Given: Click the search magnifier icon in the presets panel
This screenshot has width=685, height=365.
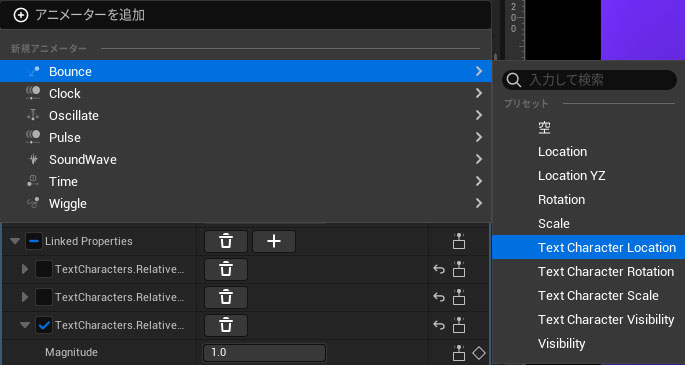Looking at the screenshot, I should 514,80.
